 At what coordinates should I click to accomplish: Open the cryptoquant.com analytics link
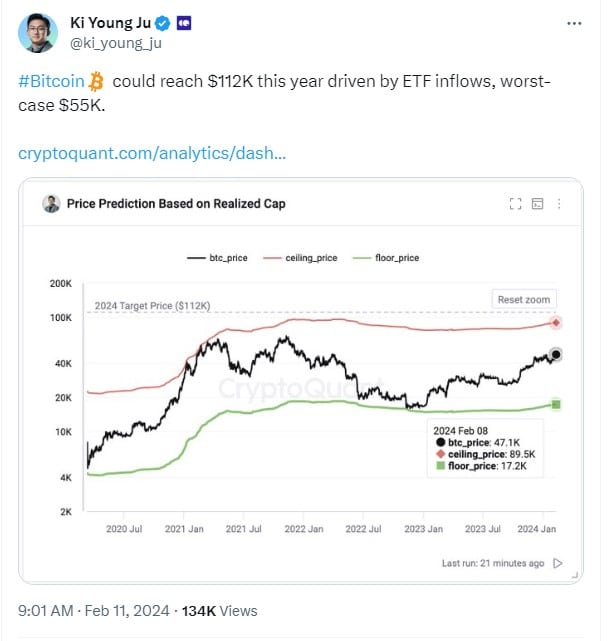153,154
